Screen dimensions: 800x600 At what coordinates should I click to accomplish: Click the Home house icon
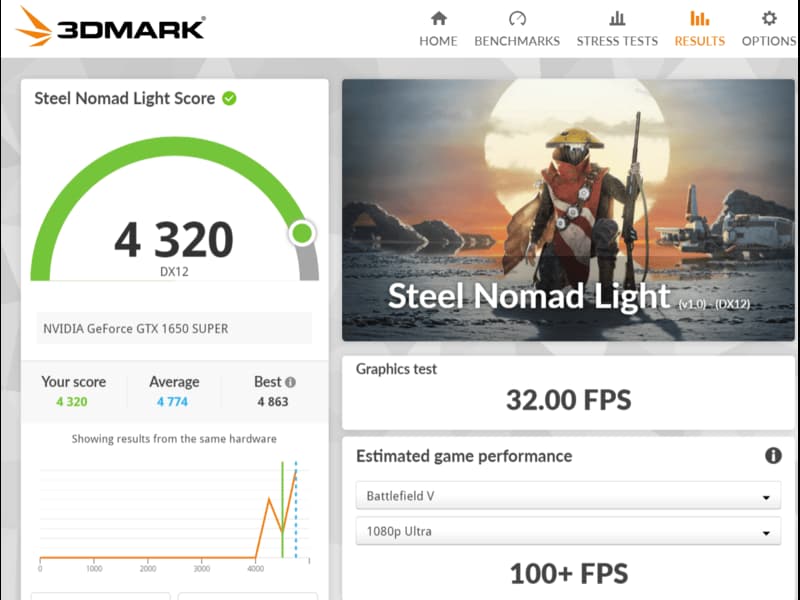point(438,19)
